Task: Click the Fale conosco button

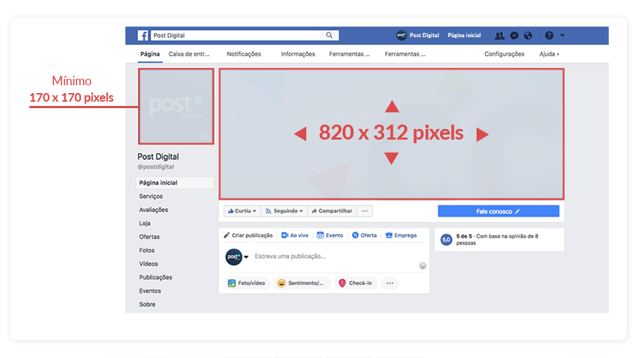Action: pos(498,211)
